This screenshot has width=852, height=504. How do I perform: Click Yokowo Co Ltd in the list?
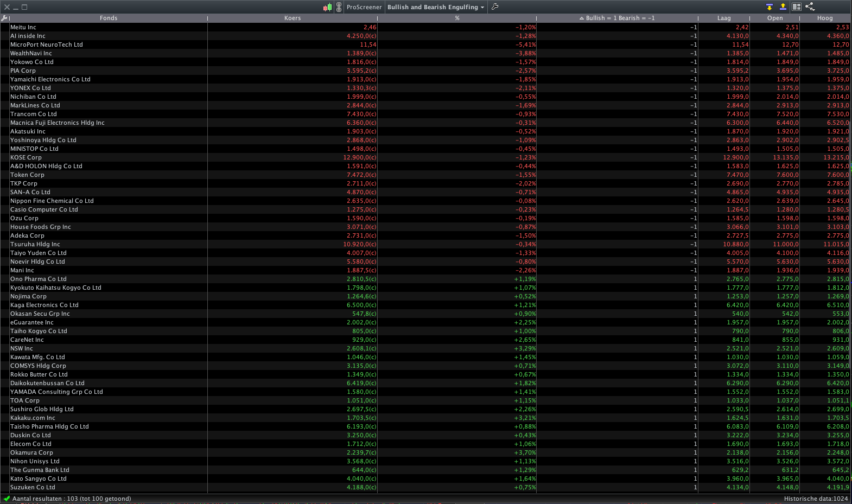(x=32, y=62)
